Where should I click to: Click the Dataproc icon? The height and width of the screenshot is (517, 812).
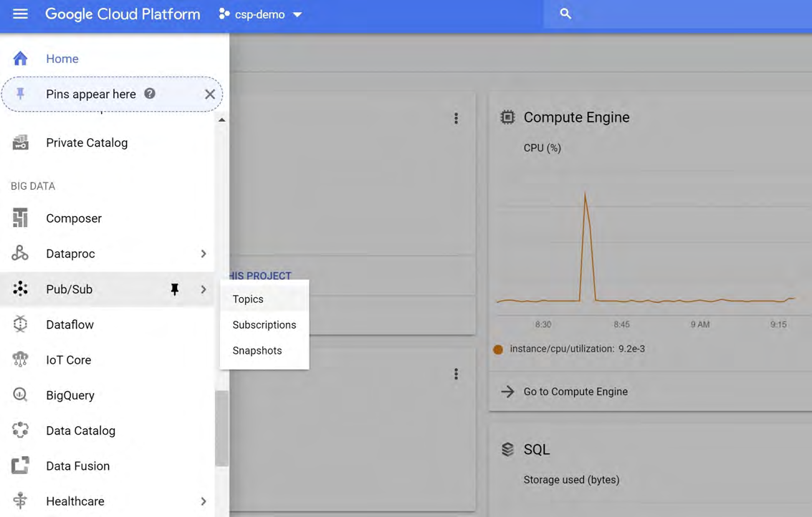coord(20,253)
